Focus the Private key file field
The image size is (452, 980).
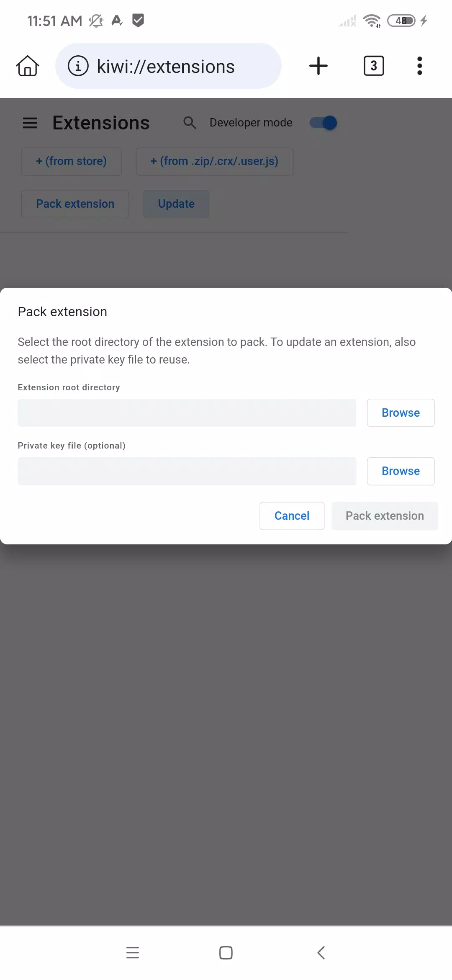(x=187, y=471)
